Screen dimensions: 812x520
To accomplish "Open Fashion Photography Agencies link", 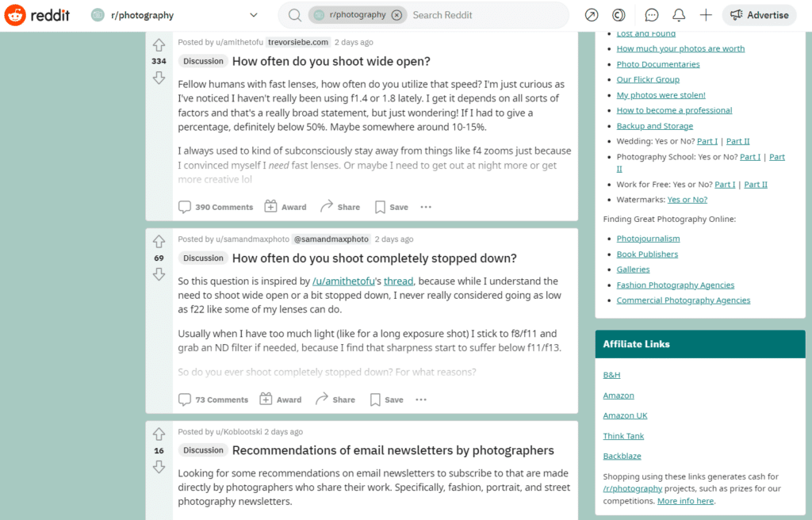I will [x=676, y=285].
